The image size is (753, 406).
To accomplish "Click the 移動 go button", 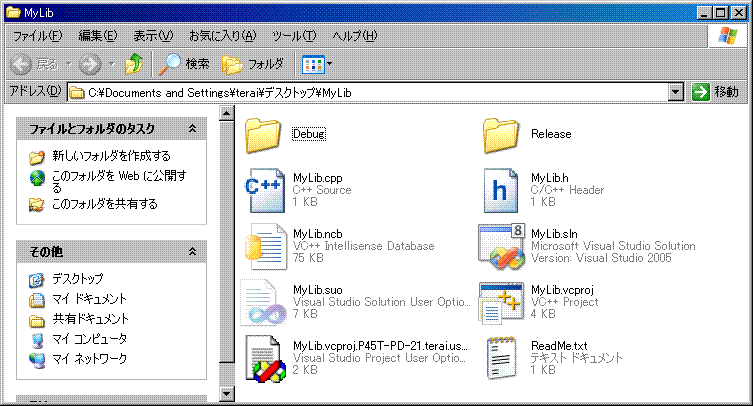I will (x=715, y=92).
